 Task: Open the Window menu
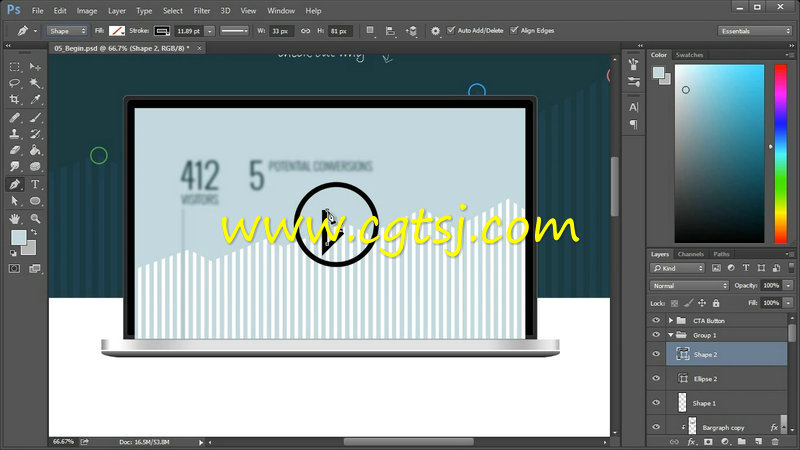pos(281,11)
